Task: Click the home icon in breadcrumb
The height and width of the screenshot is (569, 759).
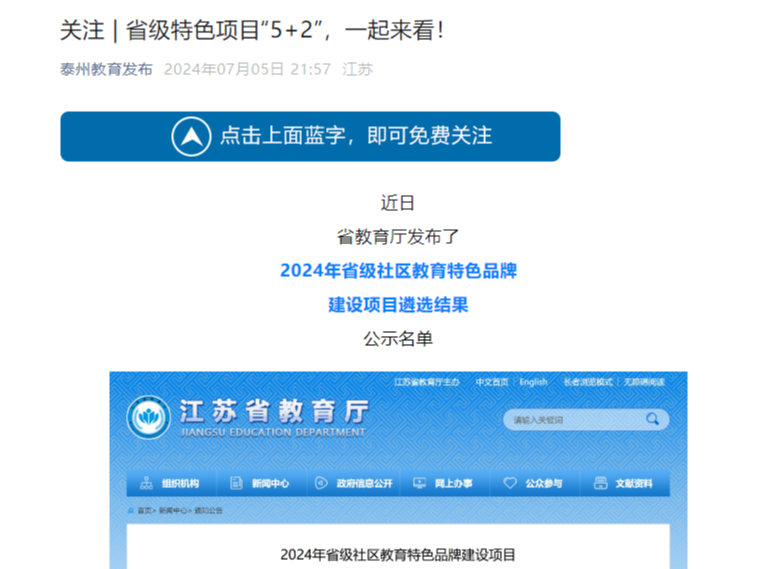Action: (131, 510)
